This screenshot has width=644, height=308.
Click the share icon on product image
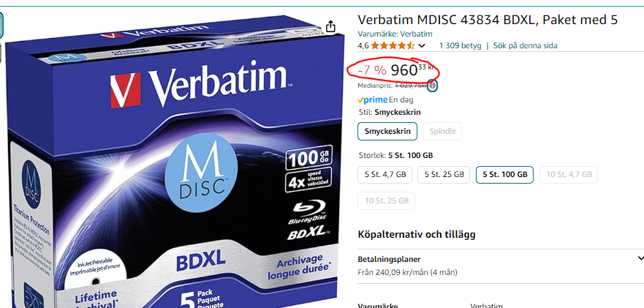coord(330,27)
